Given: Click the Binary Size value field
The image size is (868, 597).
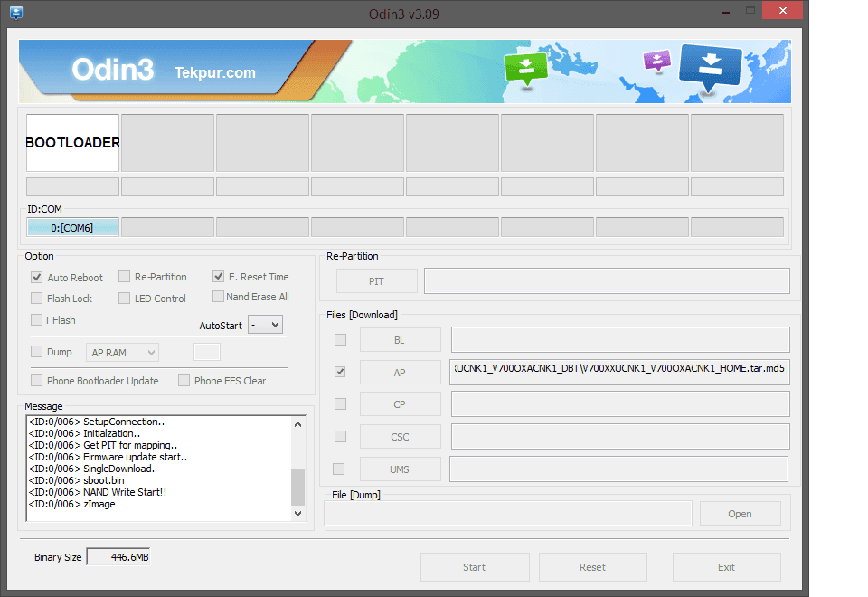Looking at the screenshot, I should click(x=118, y=557).
